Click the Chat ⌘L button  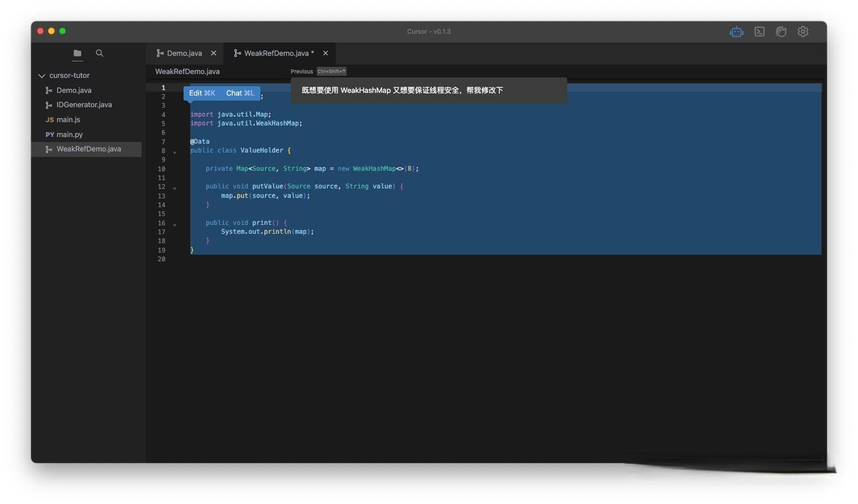point(240,93)
